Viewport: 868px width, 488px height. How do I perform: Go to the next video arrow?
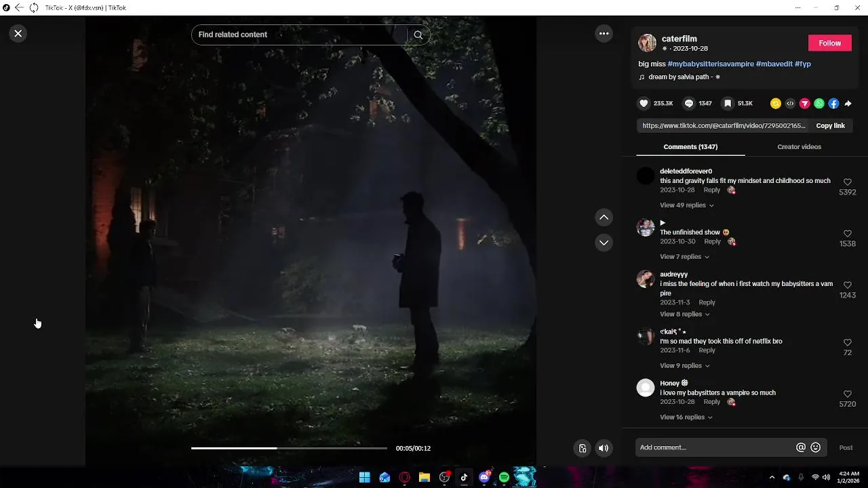coord(604,243)
